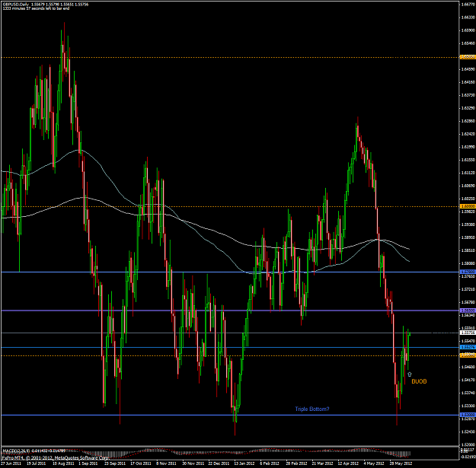Viewport: 476px width, 468px height.
Task: Click the 1.63290 price axis label
Action: coord(468,108)
